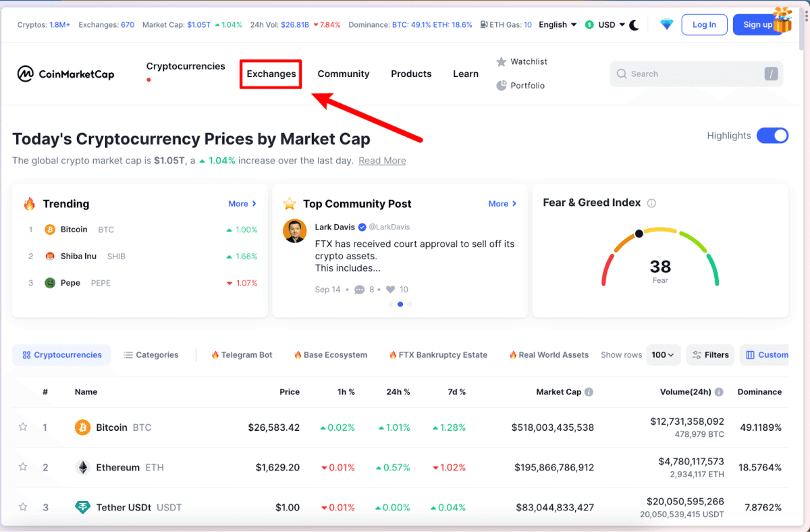
Task: Toggle off the Highlights switch
Action: (772, 135)
